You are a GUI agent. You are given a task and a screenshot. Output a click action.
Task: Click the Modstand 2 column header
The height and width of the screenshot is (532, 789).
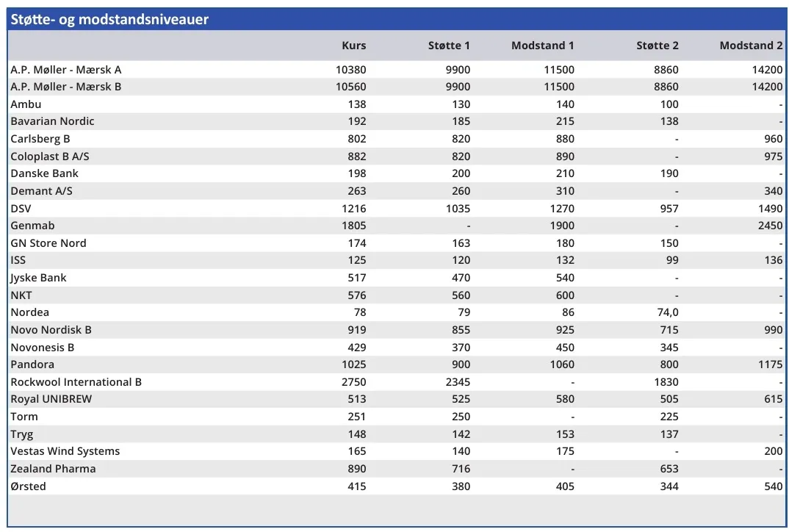(751, 46)
